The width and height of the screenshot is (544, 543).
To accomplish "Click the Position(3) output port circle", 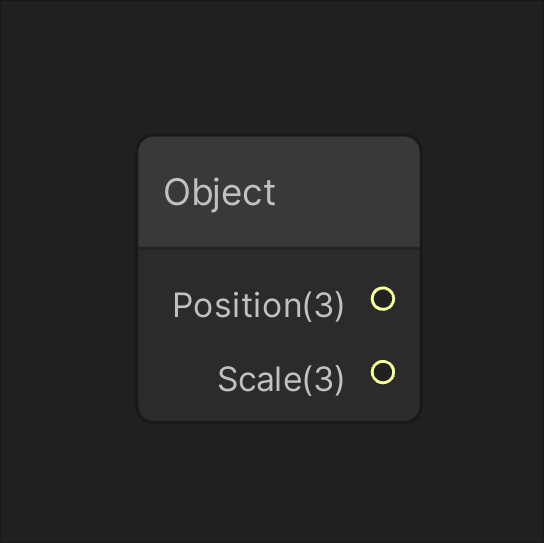I will [x=383, y=298].
